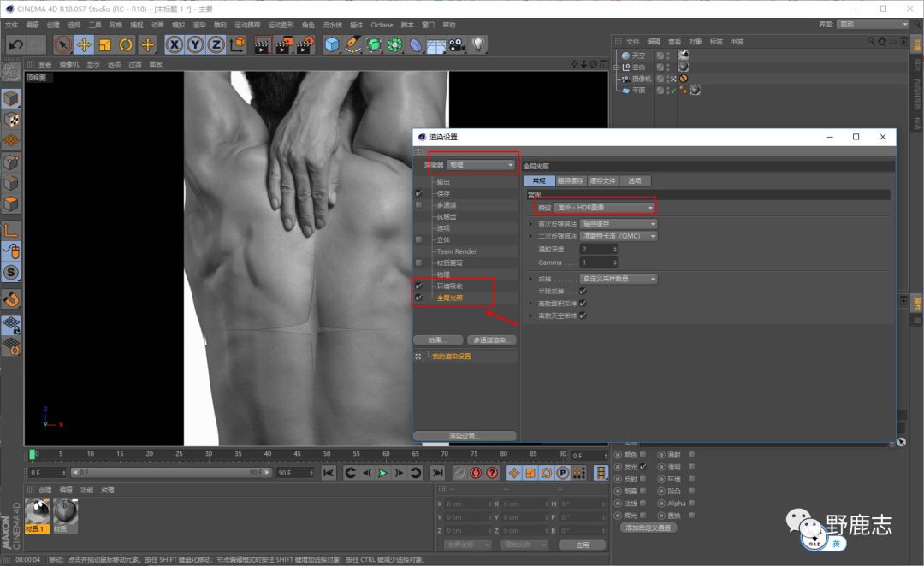This screenshot has width=924, height=566.
Task: Click the 效果... button
Action: point(438,339)
